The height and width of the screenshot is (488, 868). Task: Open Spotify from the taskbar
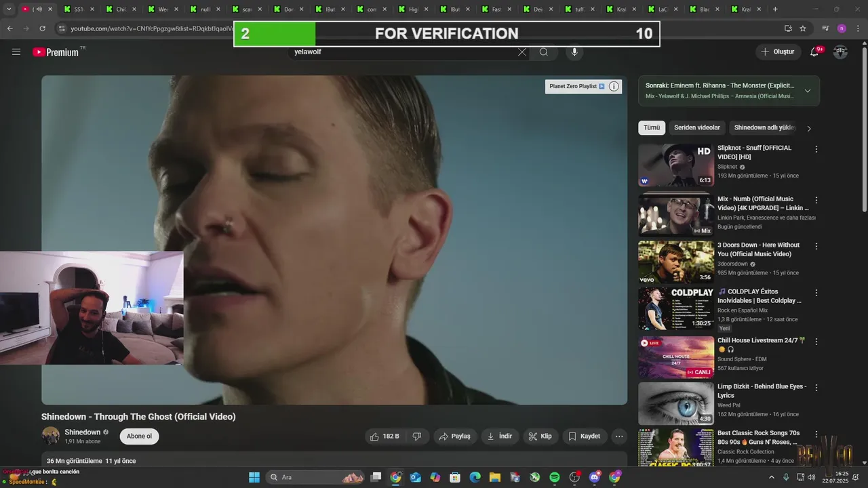coord(555,477)
